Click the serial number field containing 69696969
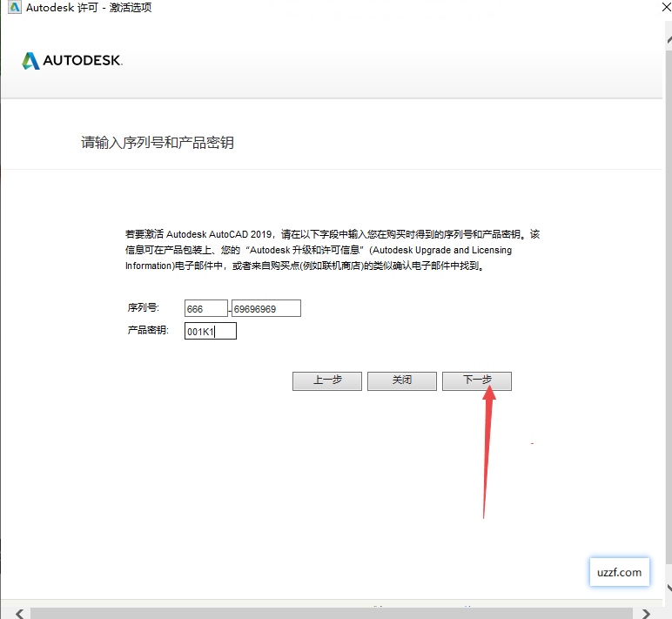 click(265, 308)
